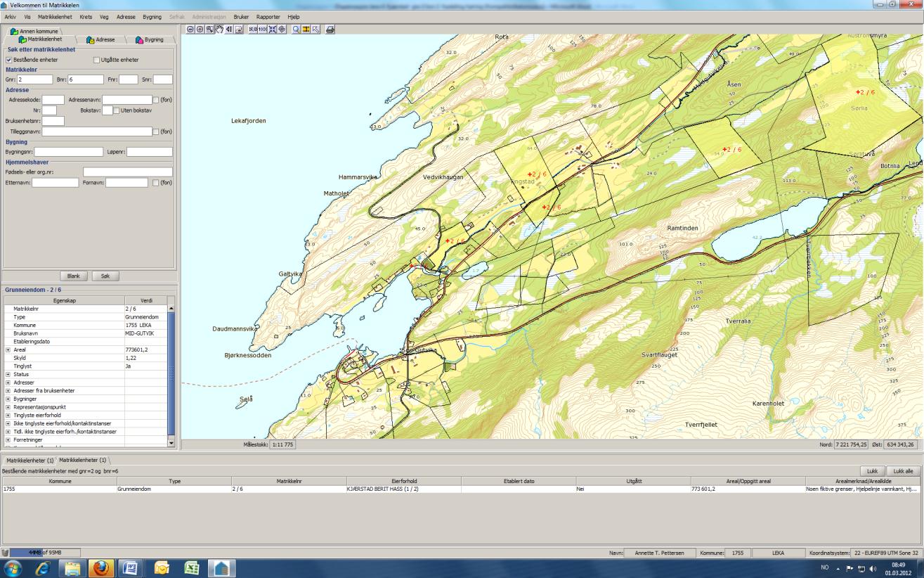924x578 pixels.
Task: Check Uten bokstav checkbox
Action: pos(117,110)
